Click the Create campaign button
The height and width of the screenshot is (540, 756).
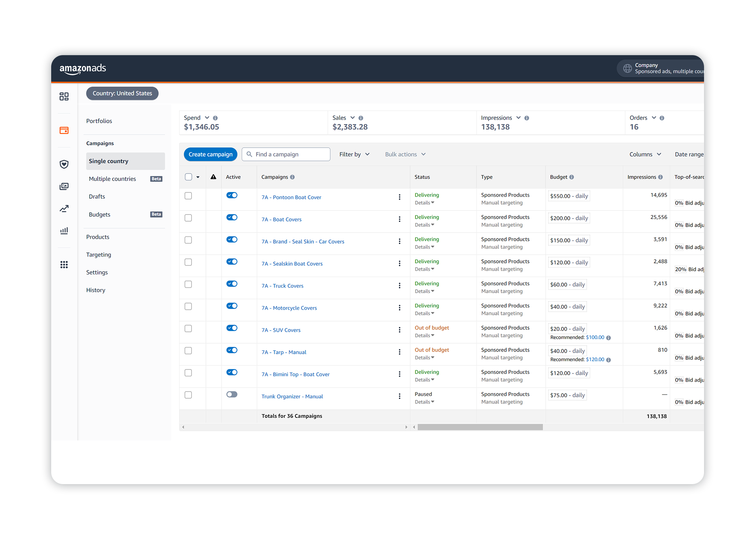click(210, 154)
